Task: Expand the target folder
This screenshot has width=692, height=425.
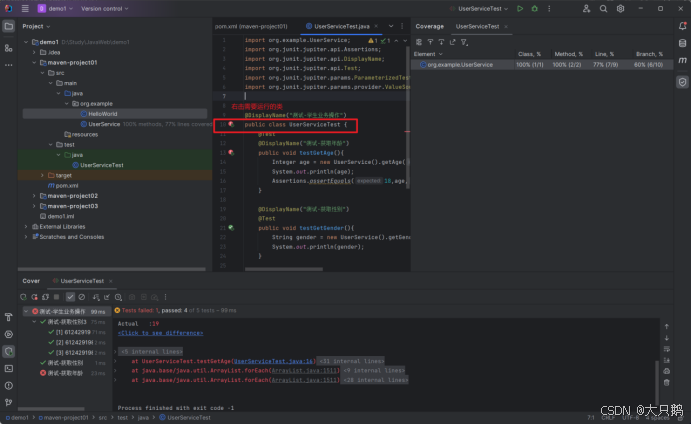Action: click(42, 175)
